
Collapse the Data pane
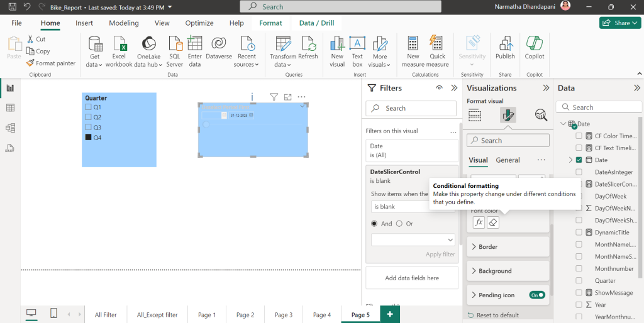[636, 88]
